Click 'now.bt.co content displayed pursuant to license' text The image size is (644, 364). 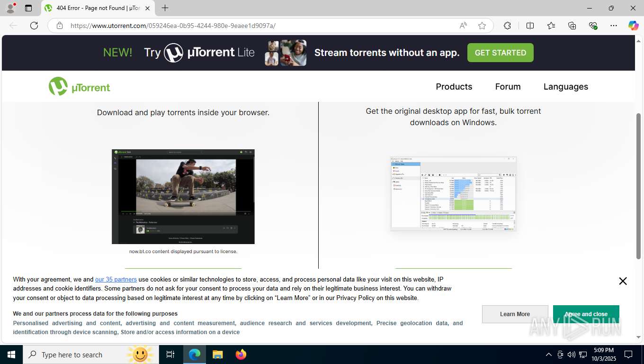point(183,252)
